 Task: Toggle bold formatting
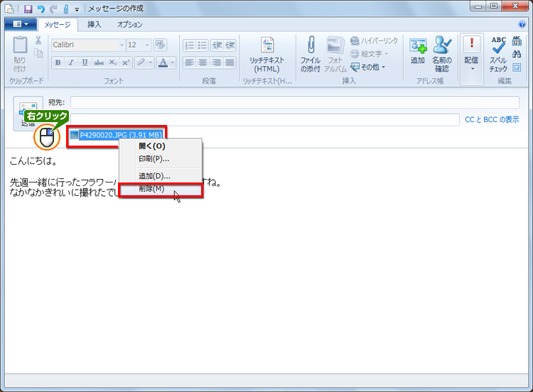click(x=58, y=62)
